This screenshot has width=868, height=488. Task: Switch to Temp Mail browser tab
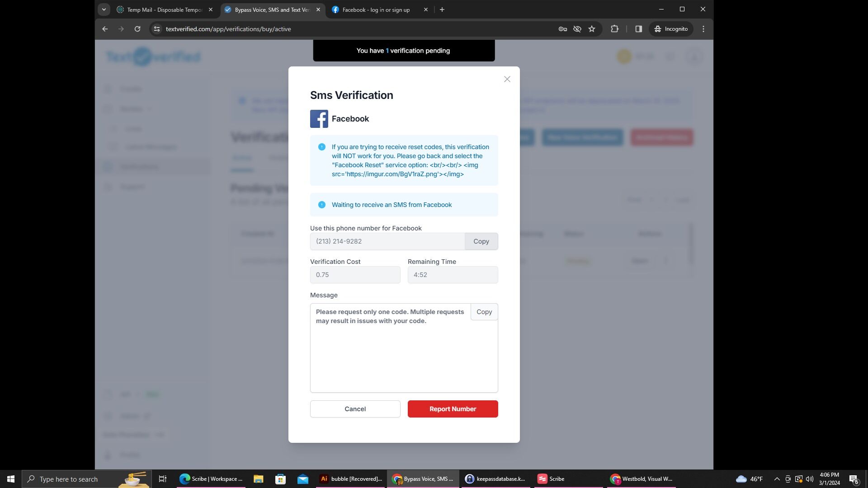pos(164,9)
